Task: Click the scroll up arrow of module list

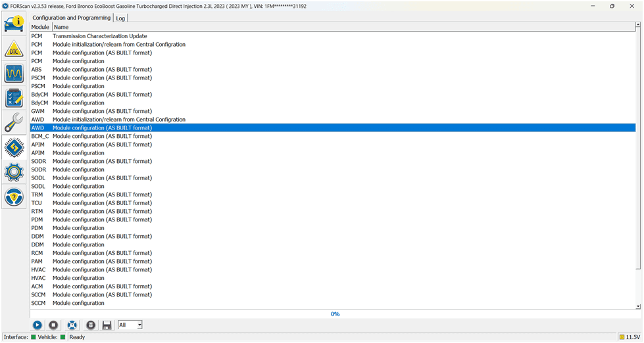Action: coord(638,26)
